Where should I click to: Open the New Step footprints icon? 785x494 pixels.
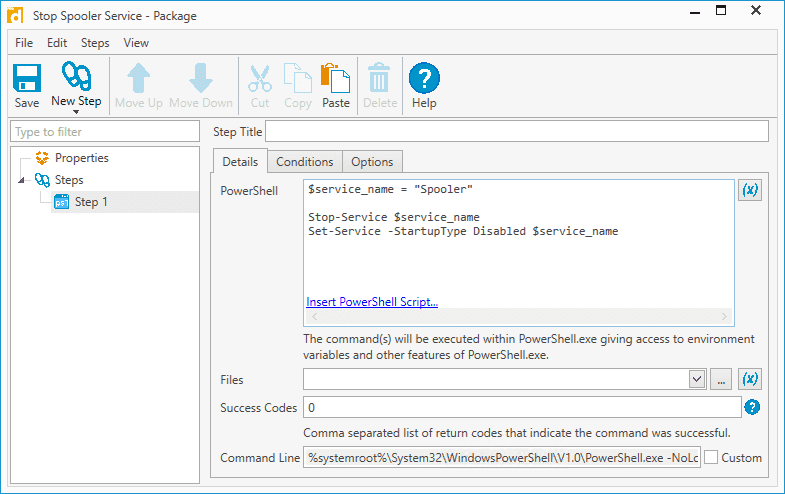click(76, 76)
